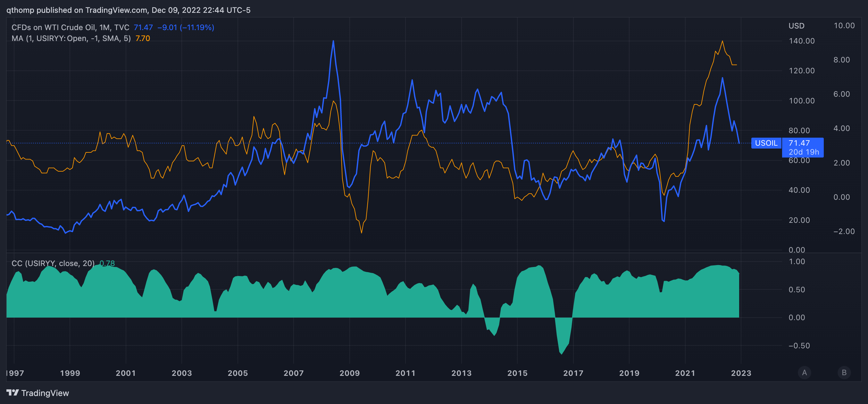The height and width of the screenshot is (404, 868).
Task: Click the 20d 19h countdown label
Action: (x=804, y=152)
